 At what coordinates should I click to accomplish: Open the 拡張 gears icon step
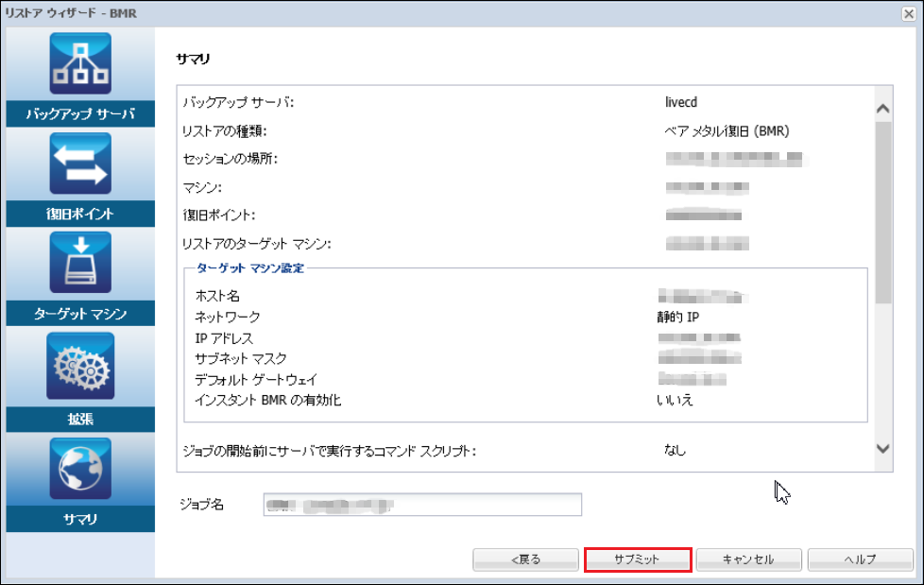(80, 366)
